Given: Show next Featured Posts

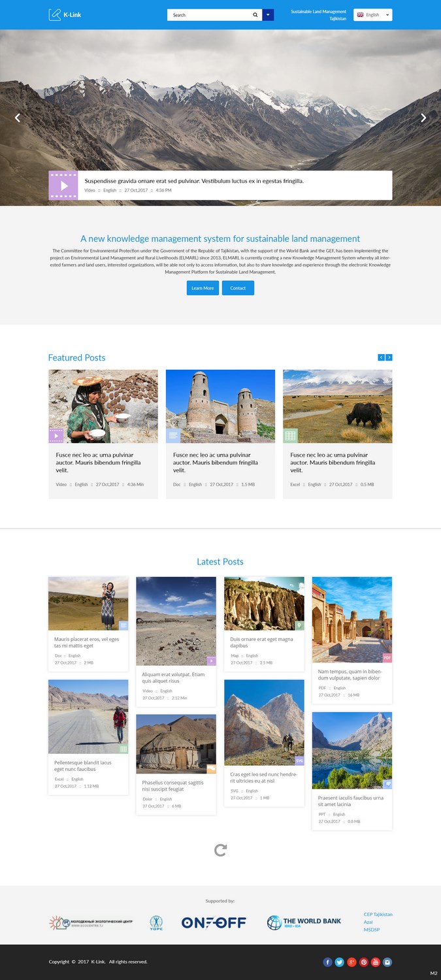Looking at the screenshot, I should point(389,357).
